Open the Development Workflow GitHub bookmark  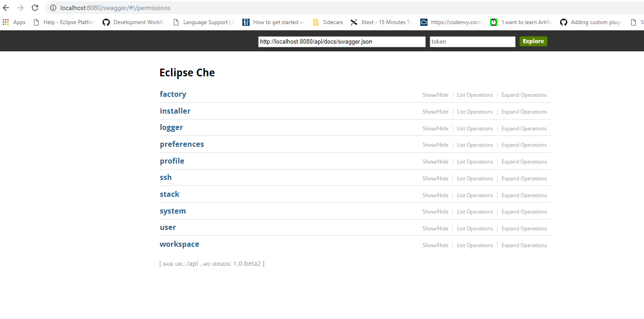coord(133,22)
